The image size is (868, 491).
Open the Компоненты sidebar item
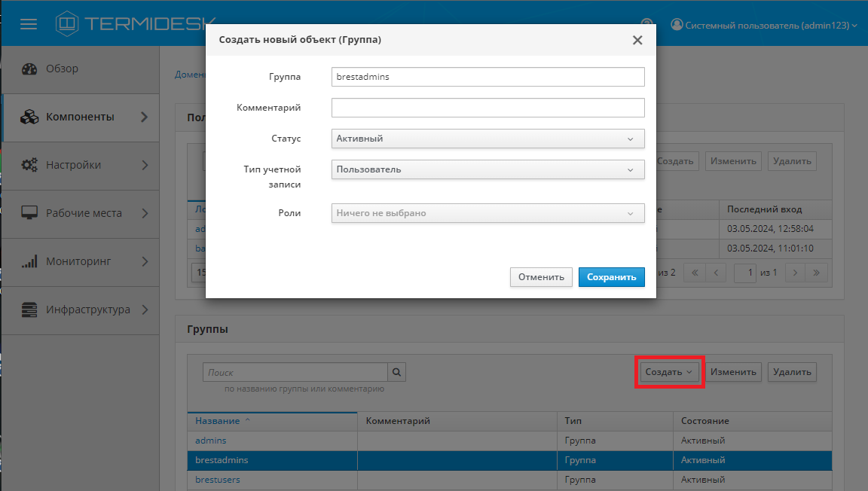coord(81,117)
